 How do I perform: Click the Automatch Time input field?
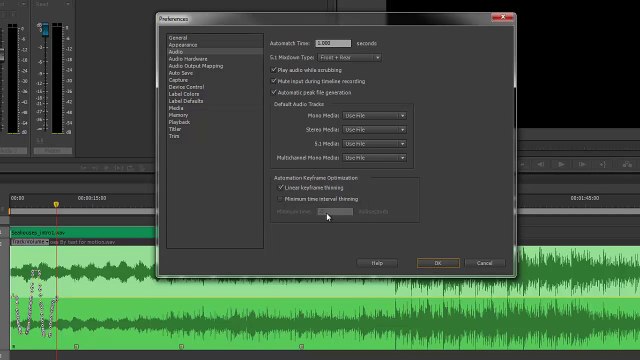[x=333, y=43]
